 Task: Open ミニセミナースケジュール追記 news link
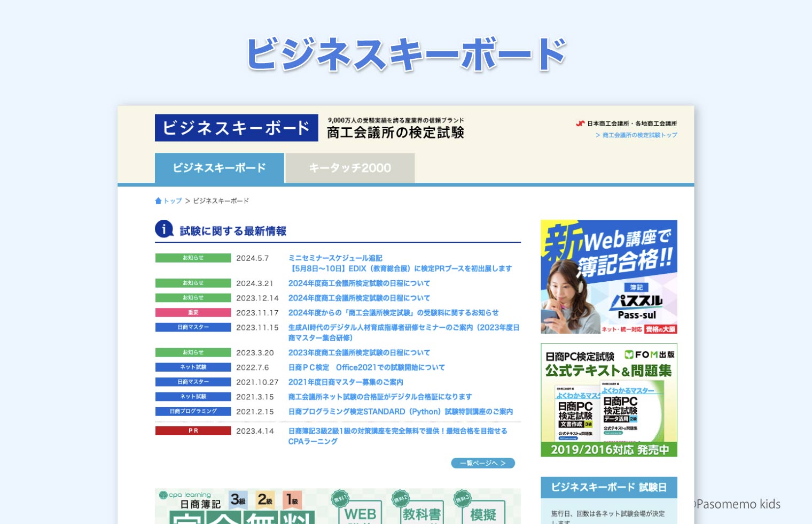(400, 263)
